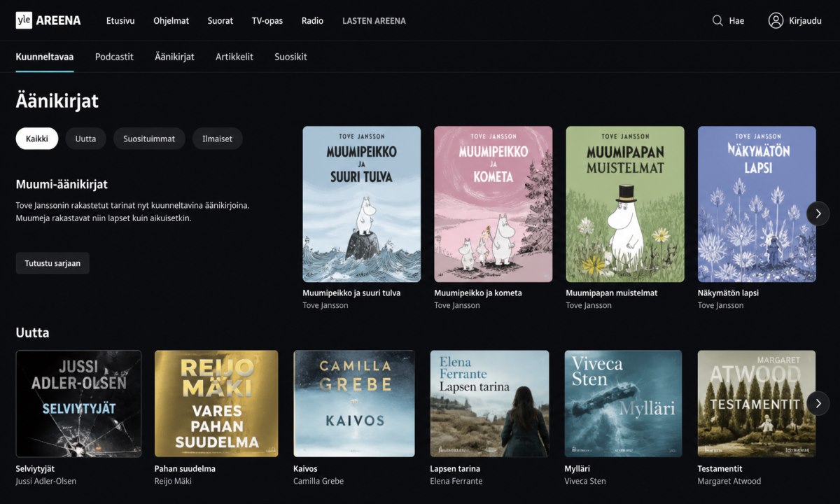The height and width of the screenshot is (504, 840).
Task: Click the Hae search label
Action: click(x=736, y=20)
